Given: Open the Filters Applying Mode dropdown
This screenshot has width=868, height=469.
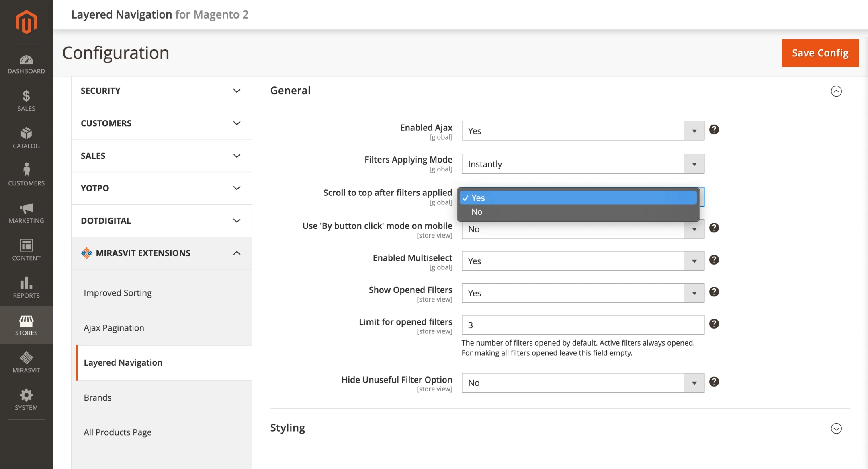Looking at the screenshot, I should click(x=582, y=164).
